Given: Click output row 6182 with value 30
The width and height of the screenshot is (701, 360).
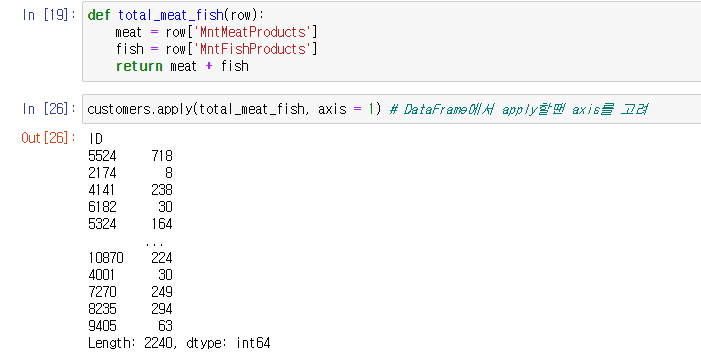Looking at the screenshot, I should coord(130,207).
